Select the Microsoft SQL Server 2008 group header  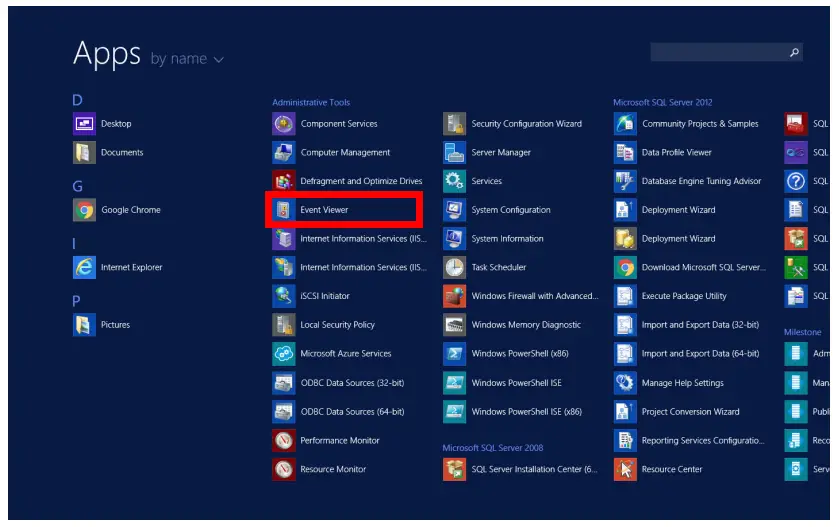(x=493, y=448)
